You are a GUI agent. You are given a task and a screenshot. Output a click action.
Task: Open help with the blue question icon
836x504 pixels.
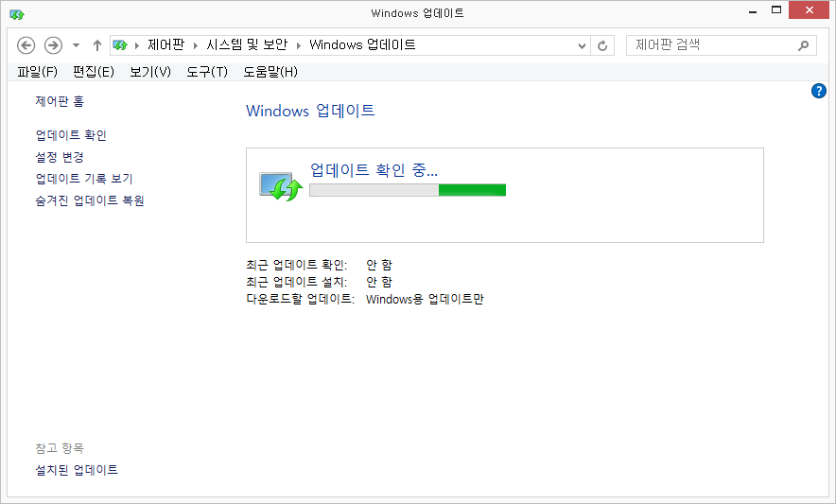[819, 91]
